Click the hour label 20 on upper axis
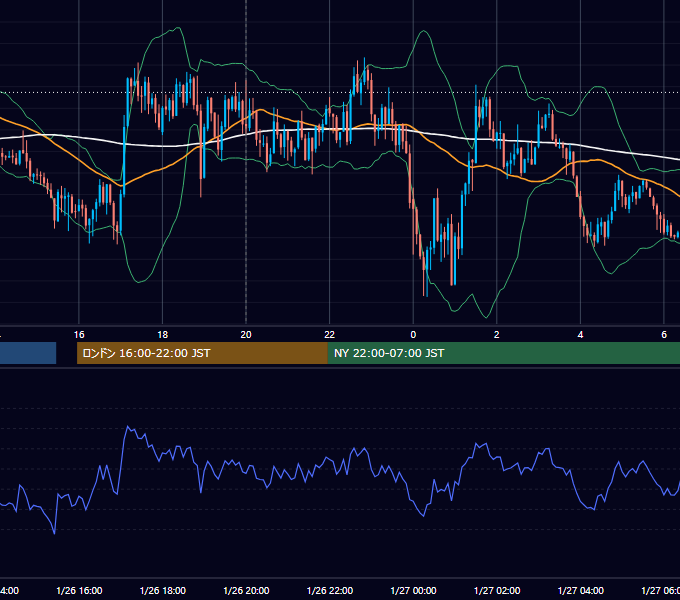This screenshot has width=680, height=600. click(246, 335)
